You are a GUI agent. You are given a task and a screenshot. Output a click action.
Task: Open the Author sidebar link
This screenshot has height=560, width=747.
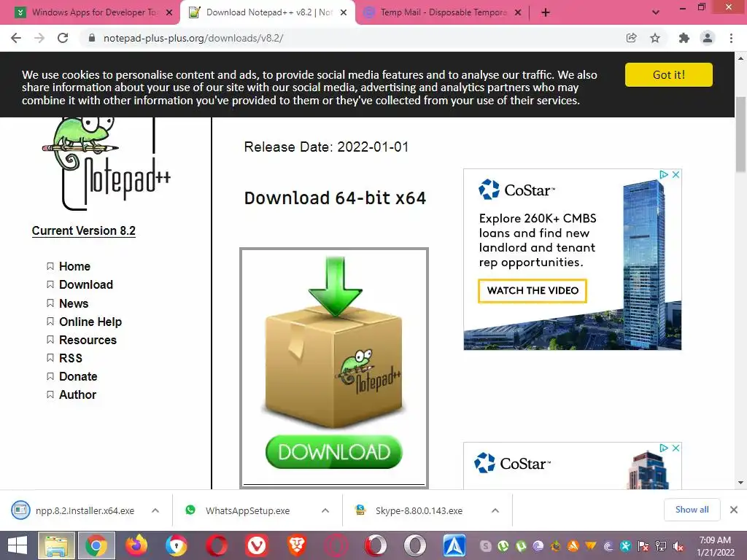tap(77, 394)
